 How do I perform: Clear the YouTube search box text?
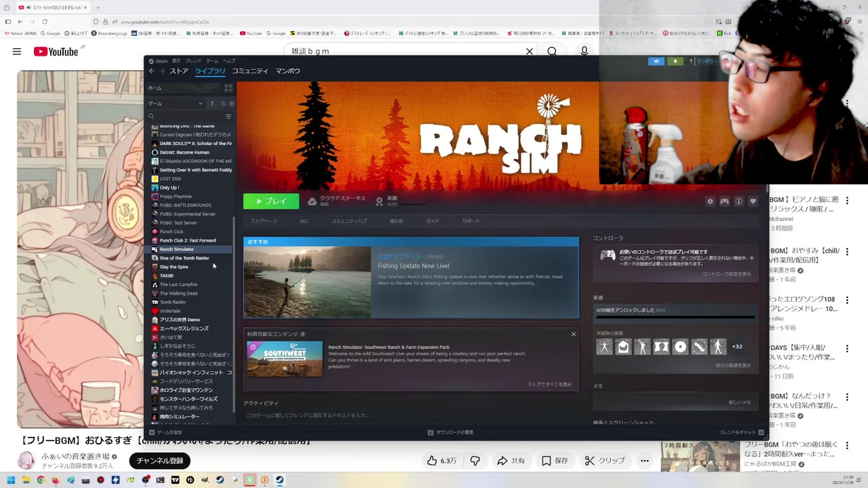pyautogui.click(x=530, y=52)
